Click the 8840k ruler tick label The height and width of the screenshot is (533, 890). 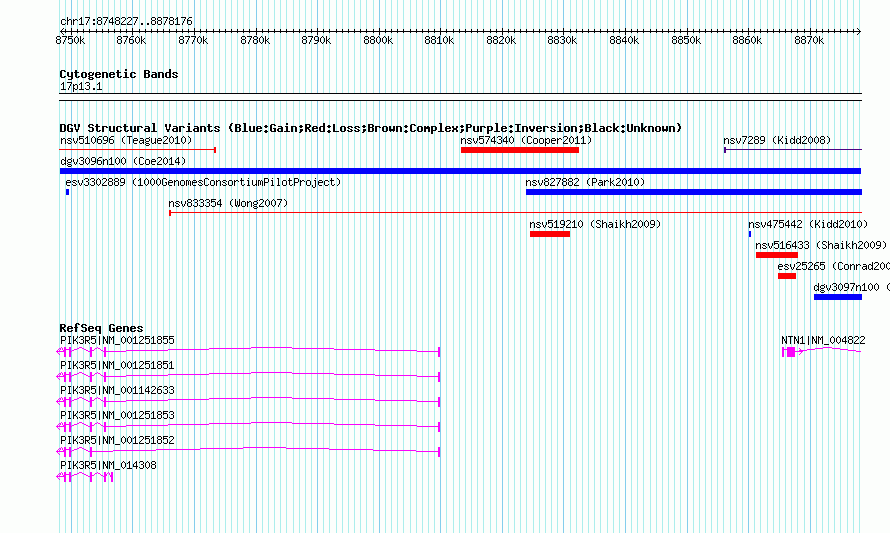(624, 40)
